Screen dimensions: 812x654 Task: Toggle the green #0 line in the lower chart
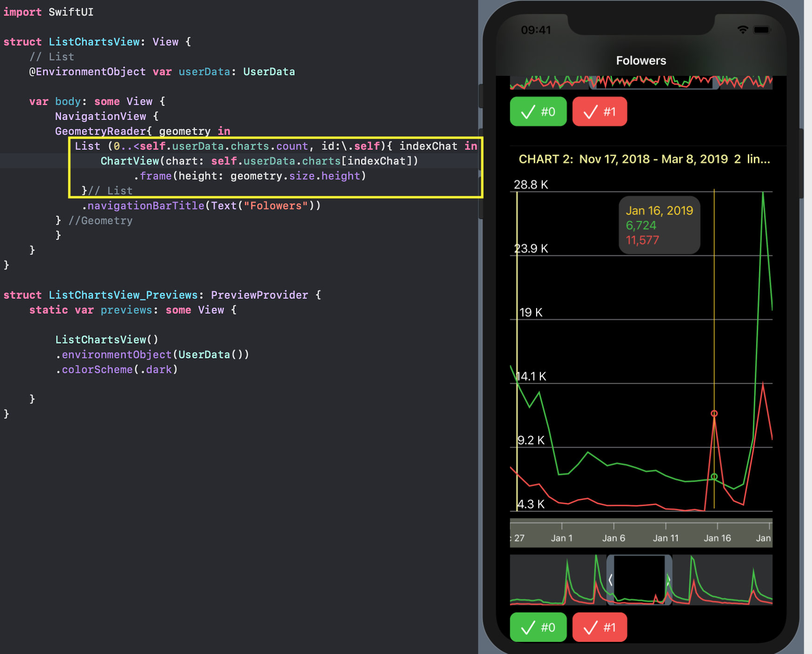[x=538, y=627]
